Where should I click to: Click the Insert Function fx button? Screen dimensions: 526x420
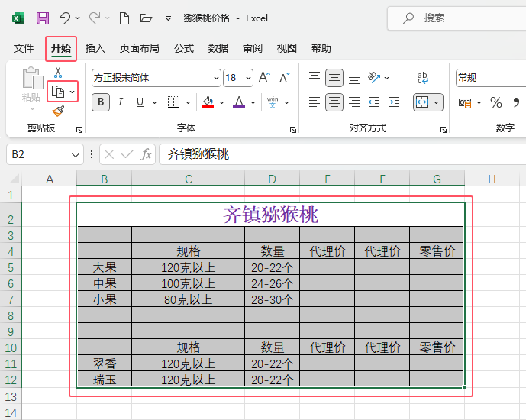[146, 154]
